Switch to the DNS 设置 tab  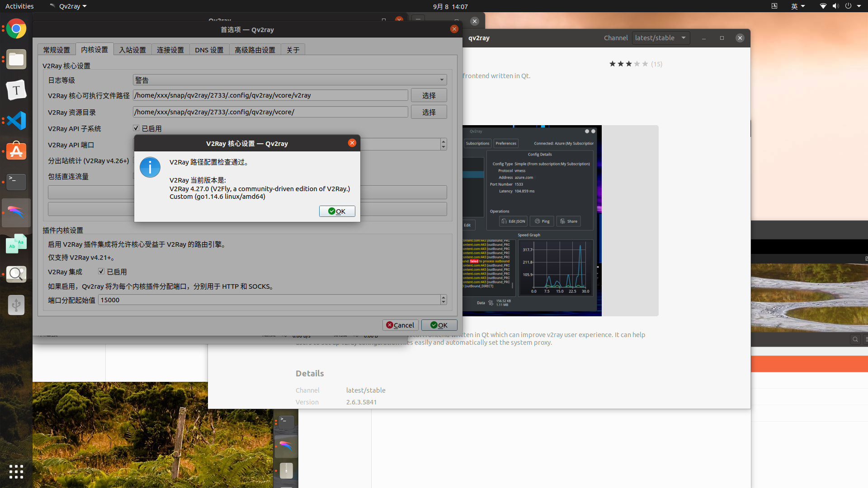209,50
